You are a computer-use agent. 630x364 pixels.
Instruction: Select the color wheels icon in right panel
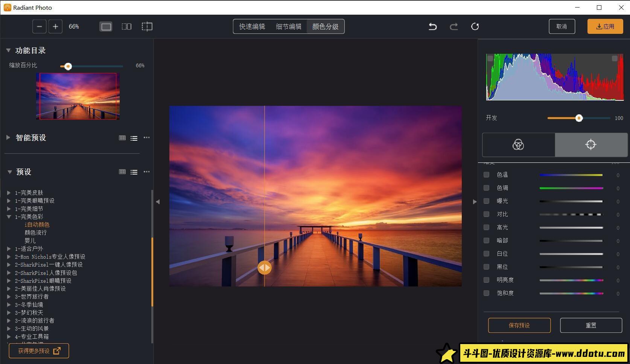[x=518, y=144]
